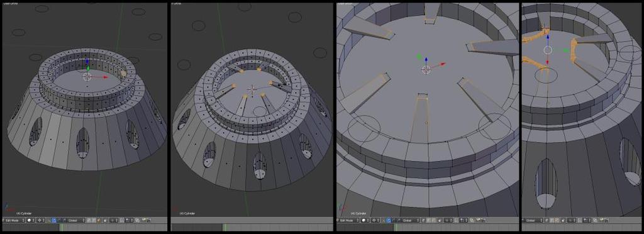Screen dimensions: 644x234
Task: Open Global orientation dropdown in fourth viewport
Action: (x=532, y=220)
